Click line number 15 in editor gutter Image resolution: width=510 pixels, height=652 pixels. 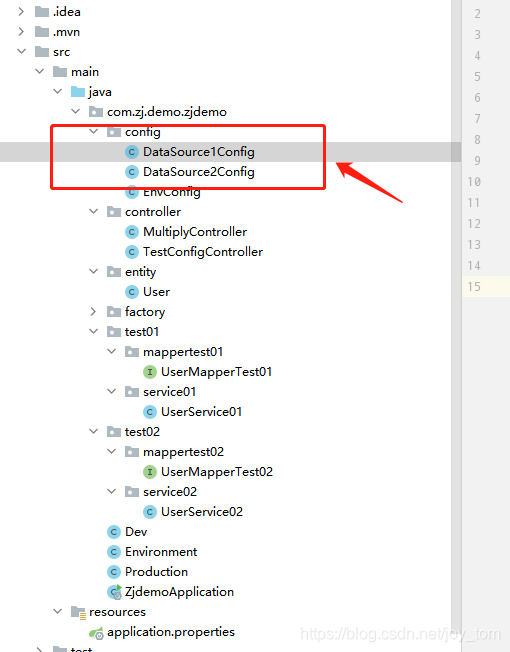click(x=474, y=287)
